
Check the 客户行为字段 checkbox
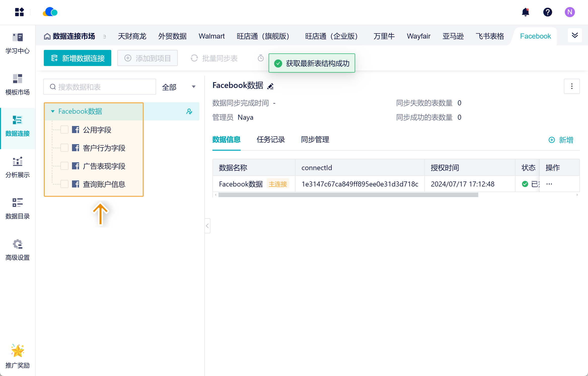[x=64, y=148]
